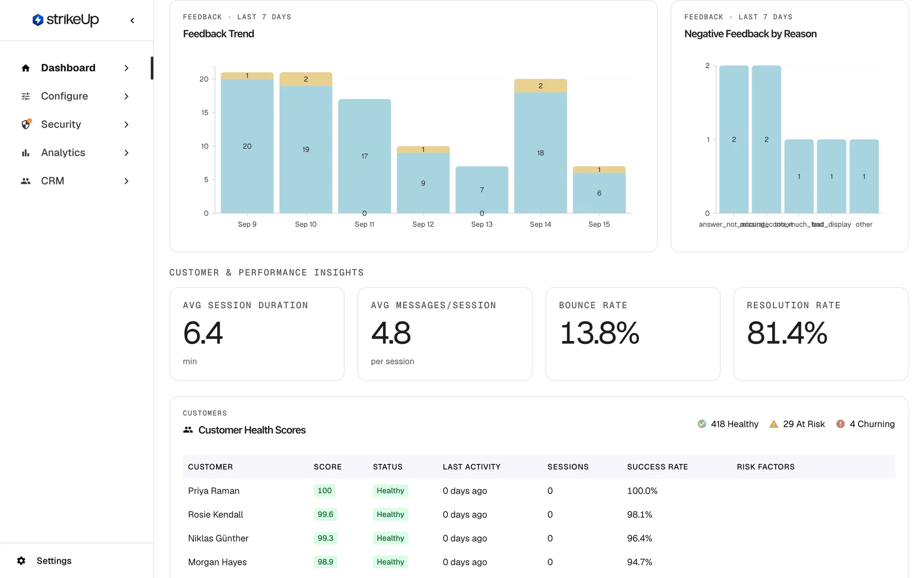Expand the Analytics submenu chevron
The width and height of the screenshot is (924, 578).
126,153
